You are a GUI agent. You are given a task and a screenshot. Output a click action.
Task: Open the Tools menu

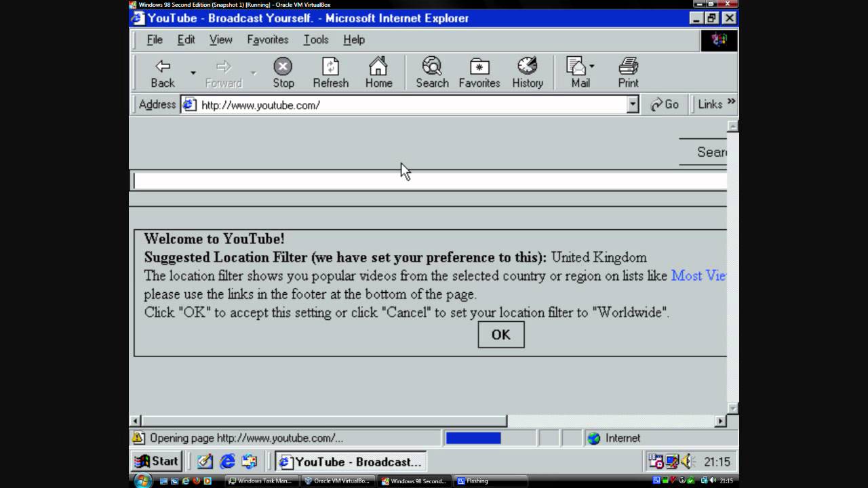coord(315,39)
